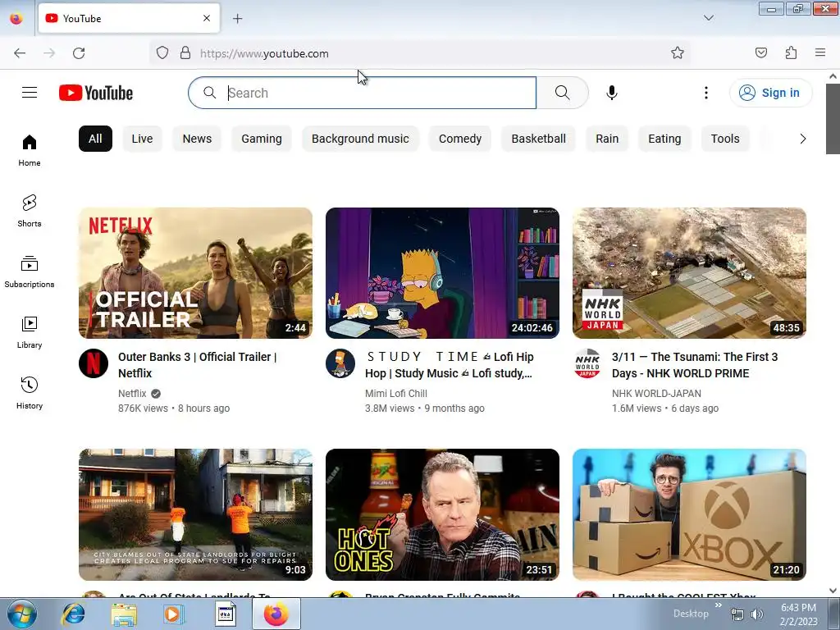
Task: Open Library in sidebar
Action: click(x=30, y=332)
